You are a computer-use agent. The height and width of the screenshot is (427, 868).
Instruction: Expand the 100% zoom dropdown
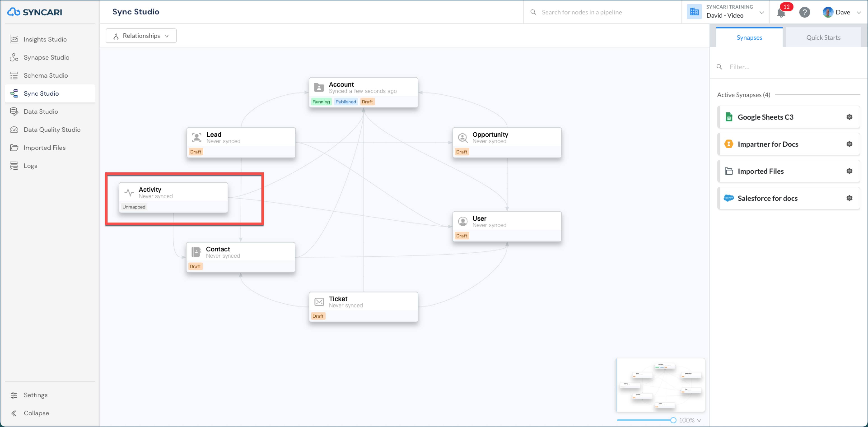tap(690, 420)
